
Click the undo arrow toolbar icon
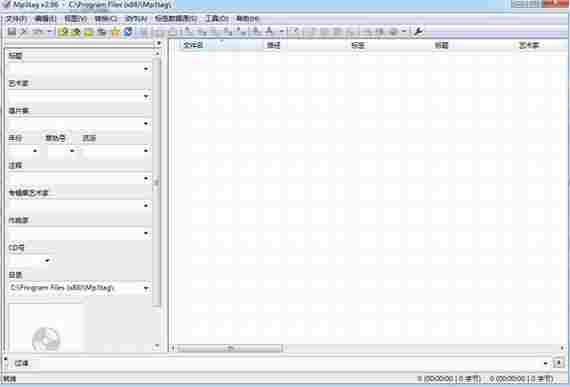(x=37, y=32)
